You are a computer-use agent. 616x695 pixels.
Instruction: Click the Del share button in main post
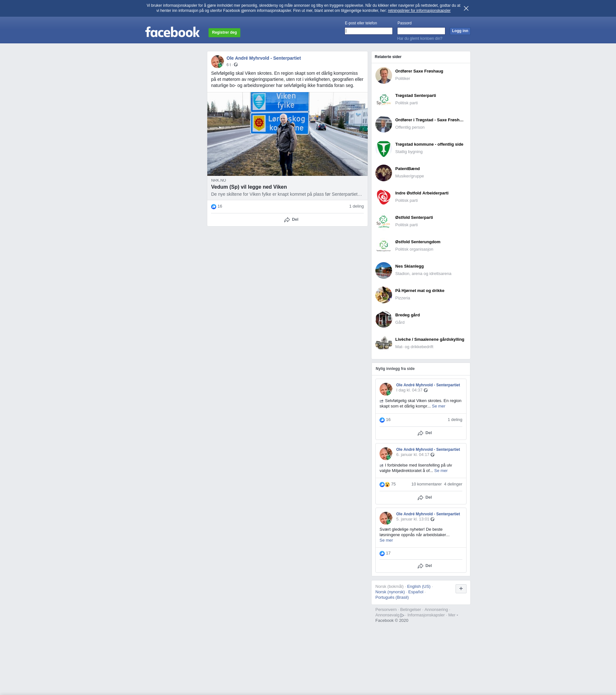tap(291, 220)
